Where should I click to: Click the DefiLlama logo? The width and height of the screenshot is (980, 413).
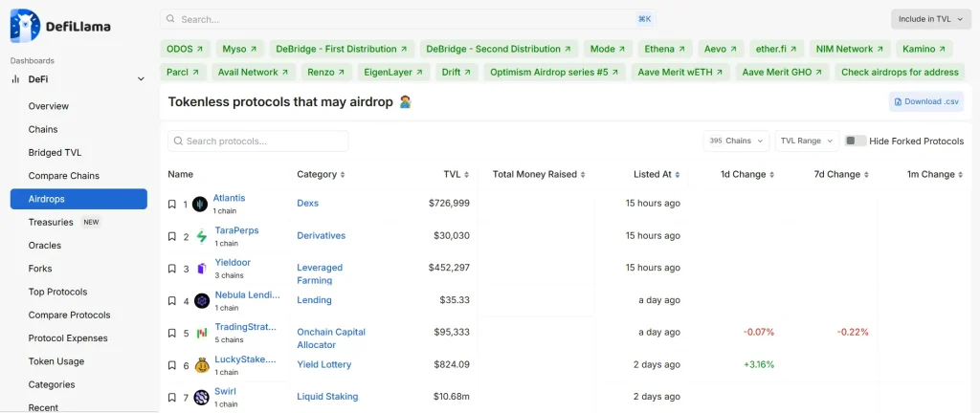(60, 26)
